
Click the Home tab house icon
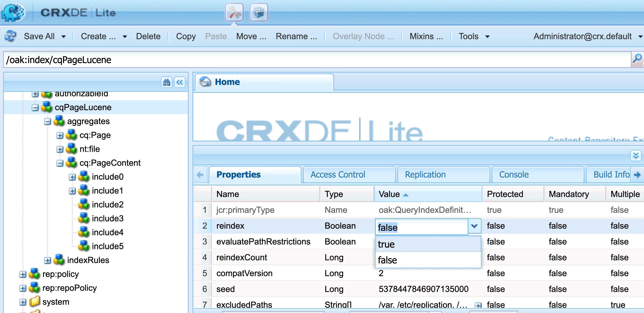point(205,82)
